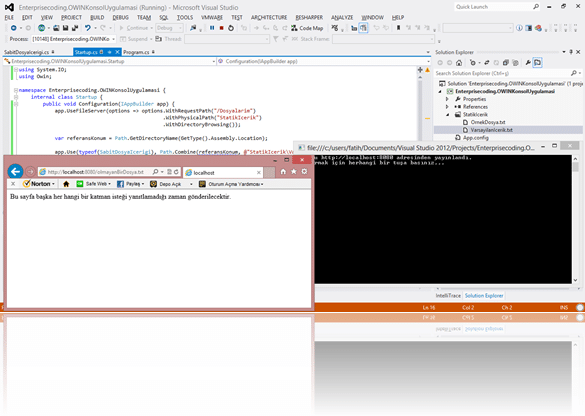Collapse the Enterprisecoding project node
This screenshot has height=416, width=585.
point(440,91)
